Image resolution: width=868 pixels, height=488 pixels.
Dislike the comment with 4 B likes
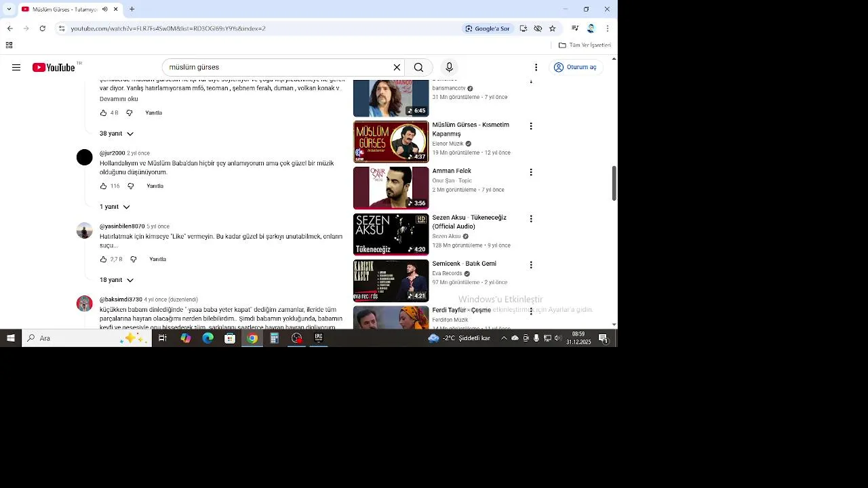130,113
